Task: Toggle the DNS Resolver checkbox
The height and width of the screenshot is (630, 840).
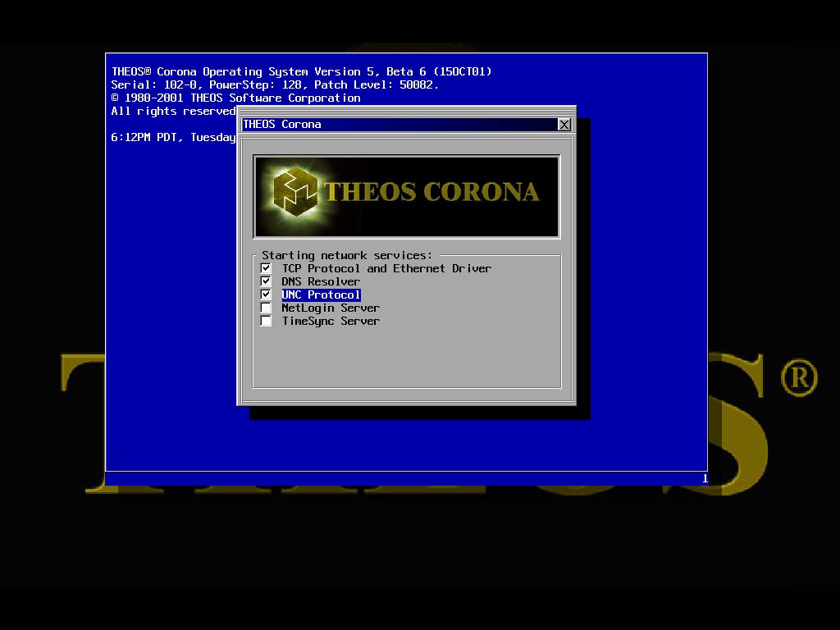Action: click(266, 281)
